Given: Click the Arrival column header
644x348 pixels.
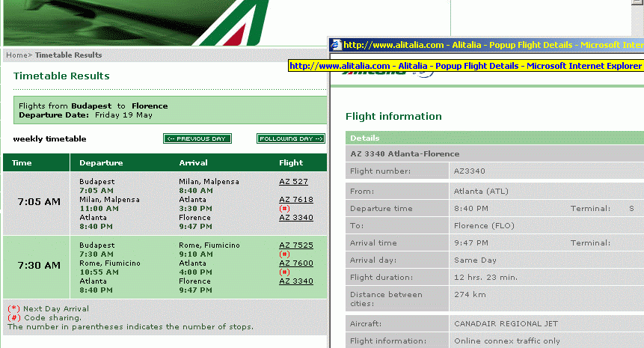Looking at the screenshot, I should [193, 162].
